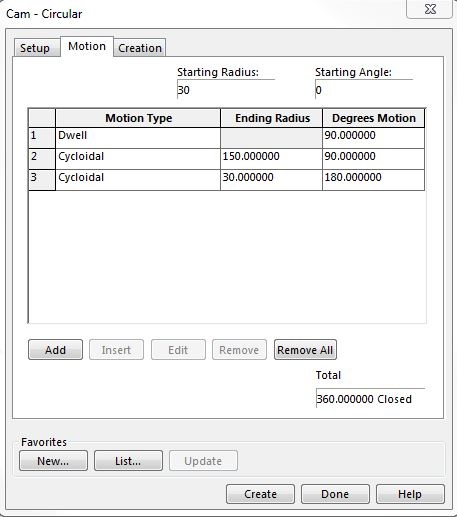Select the row 2 Cycloidal motion cell

coord(138,159)
